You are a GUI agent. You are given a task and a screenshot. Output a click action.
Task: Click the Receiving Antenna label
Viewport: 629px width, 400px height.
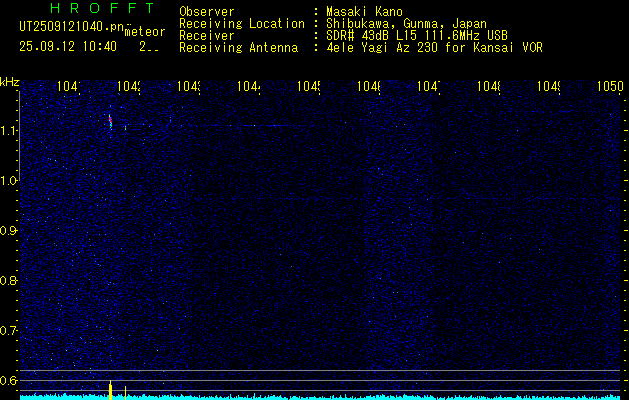click(238, 48)
